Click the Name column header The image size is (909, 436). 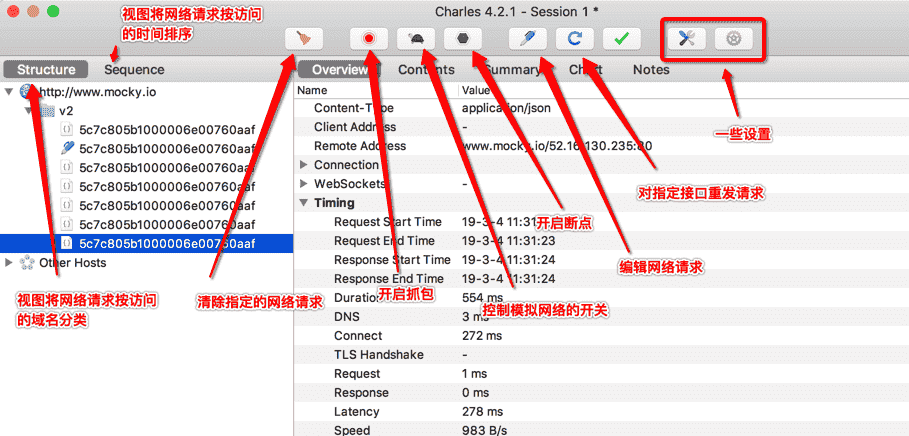(x=312, y=90)
